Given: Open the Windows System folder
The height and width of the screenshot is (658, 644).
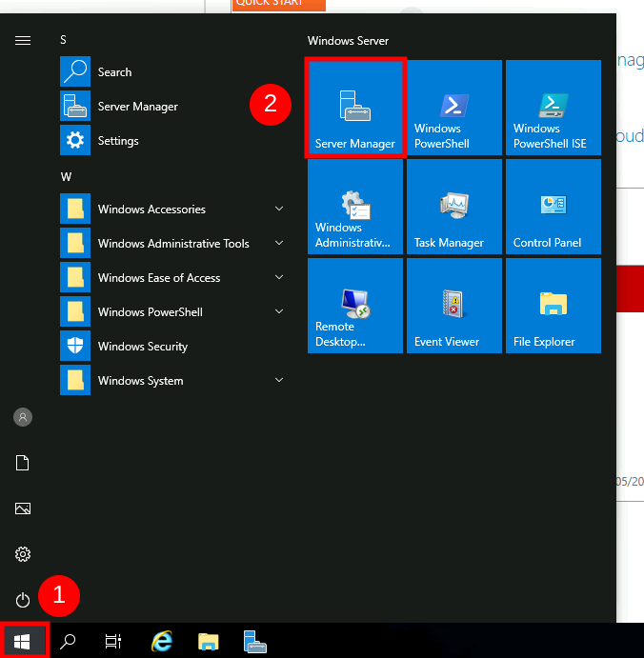Looking at the screenshot, I should (x=174, y=380).
